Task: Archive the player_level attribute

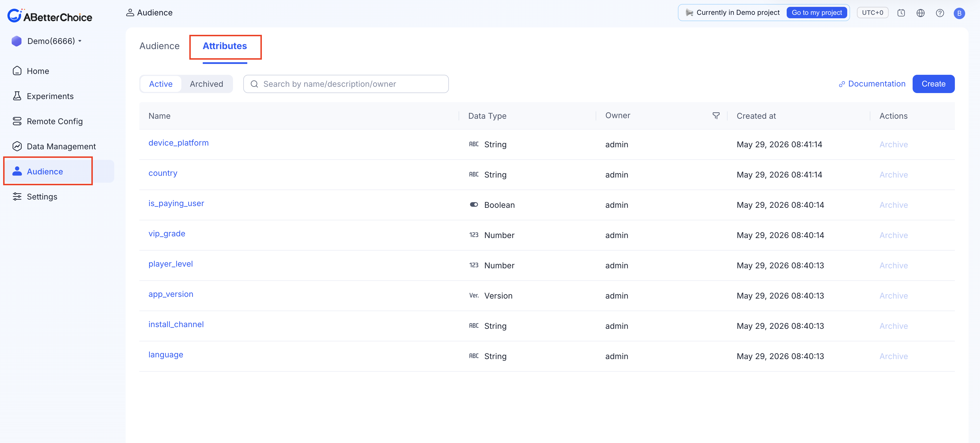Action: point(893,265)
